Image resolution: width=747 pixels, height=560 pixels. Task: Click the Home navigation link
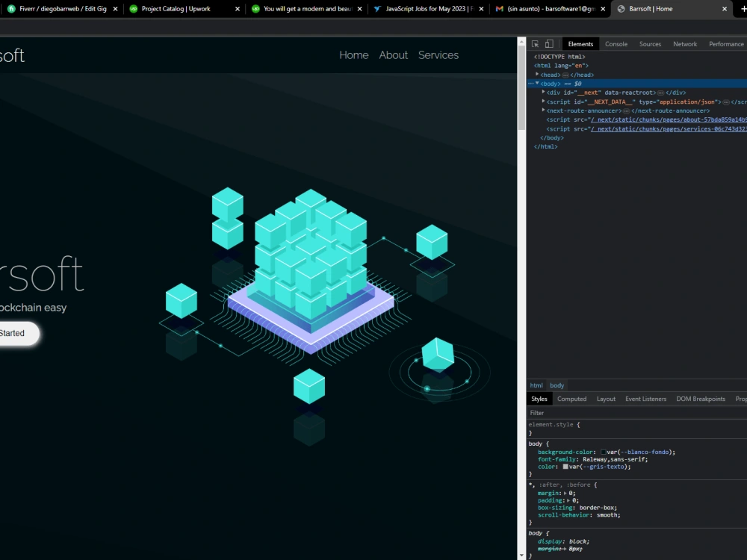[354, 55]
